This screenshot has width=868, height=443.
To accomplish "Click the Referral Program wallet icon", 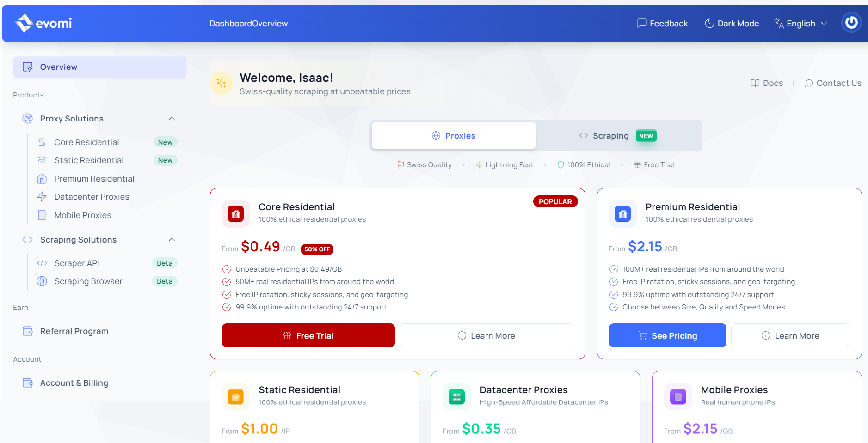I will tap(28, 331).
